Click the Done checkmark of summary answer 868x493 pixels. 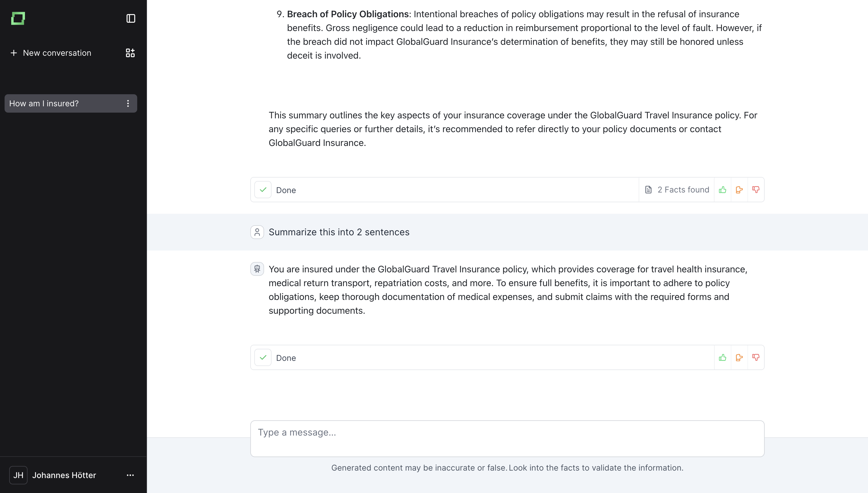point(263,358)
